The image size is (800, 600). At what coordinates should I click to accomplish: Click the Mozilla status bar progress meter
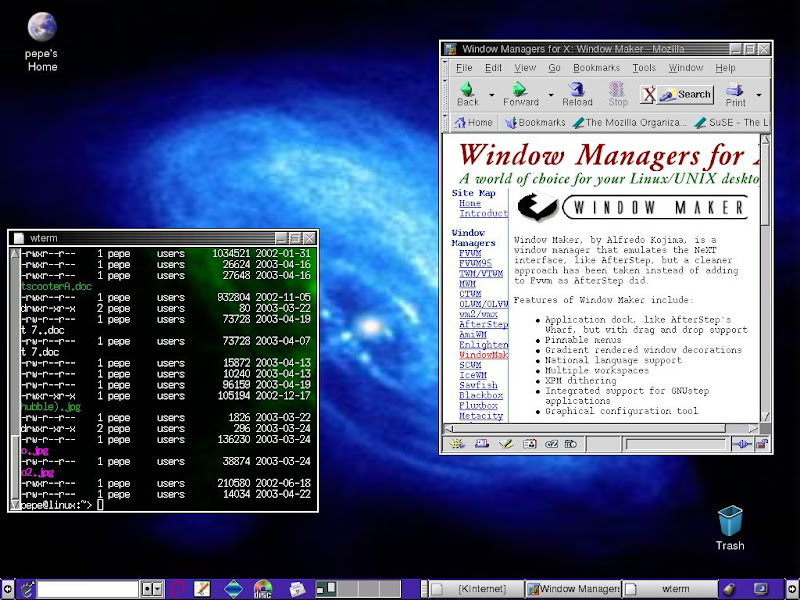pos(676,444)
